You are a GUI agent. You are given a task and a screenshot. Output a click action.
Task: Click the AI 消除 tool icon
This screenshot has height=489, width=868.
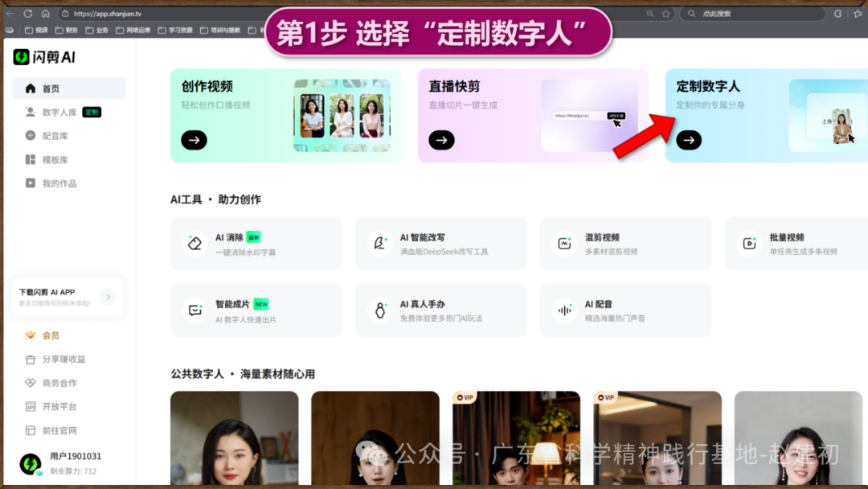(x=194, y=244)
